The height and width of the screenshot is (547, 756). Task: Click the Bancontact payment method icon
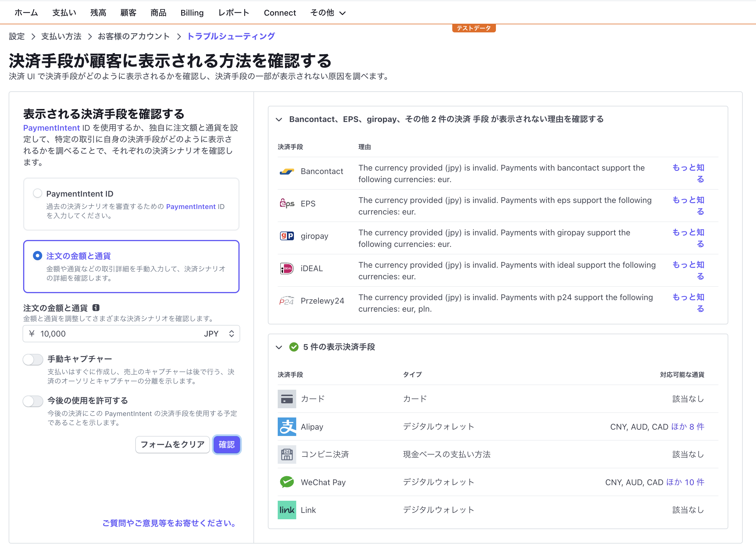(287, 171)
